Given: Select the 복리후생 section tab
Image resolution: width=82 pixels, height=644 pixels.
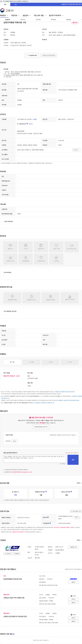Looking at the screenshot, I should coord(53,19).
